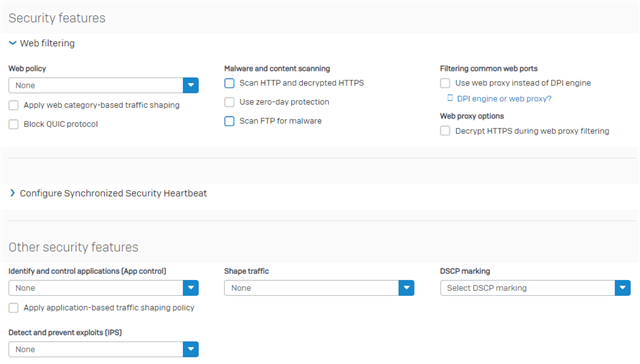The image size is (640, 364).
Task: Check Use web proxy instead of DPI engine
Action: click(445, 83)
